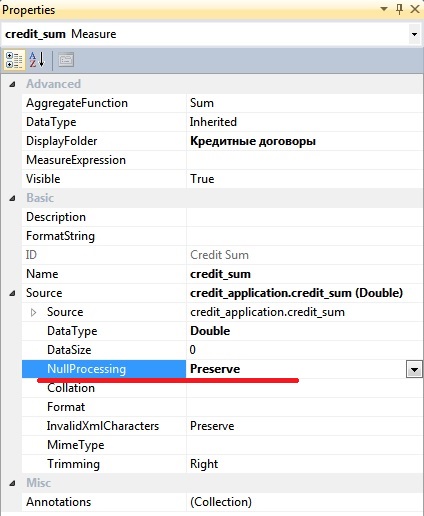The image size is (424, 516).
Task: Collapse the Misc category
Action: coord(12,483)
